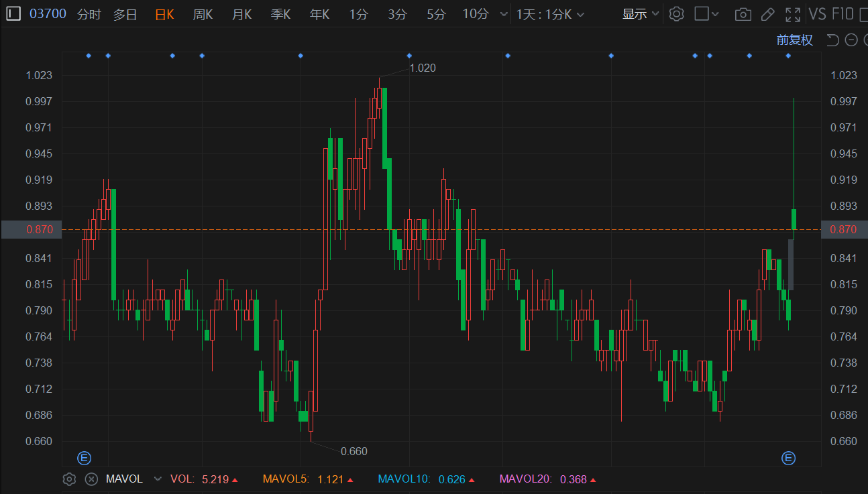Zoom out with the circled minus icon
The image size is (868, 494).
[851, 40]
